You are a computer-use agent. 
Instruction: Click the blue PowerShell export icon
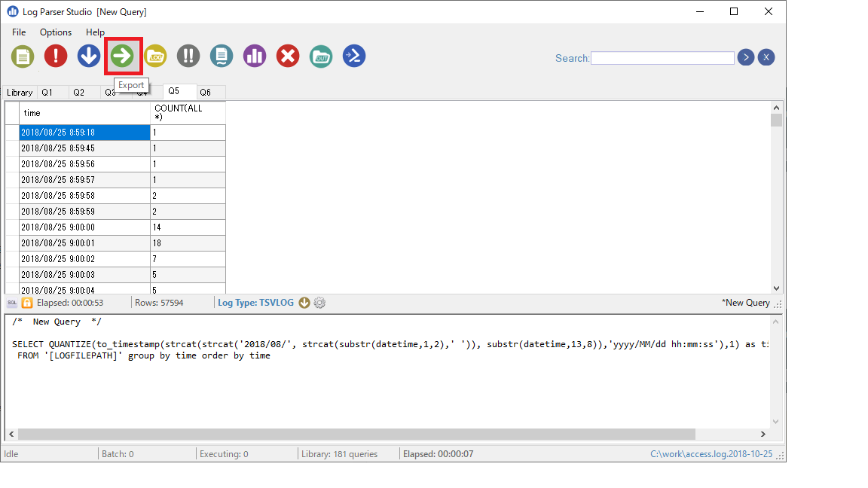354,56
